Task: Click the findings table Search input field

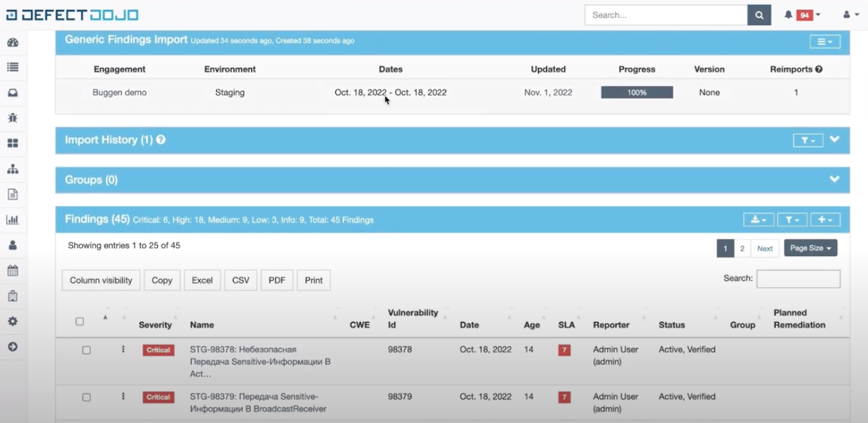Action: tap(798, 278)
